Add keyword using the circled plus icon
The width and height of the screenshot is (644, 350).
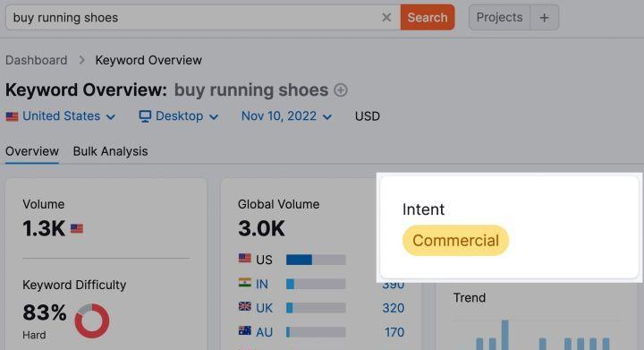341,90
